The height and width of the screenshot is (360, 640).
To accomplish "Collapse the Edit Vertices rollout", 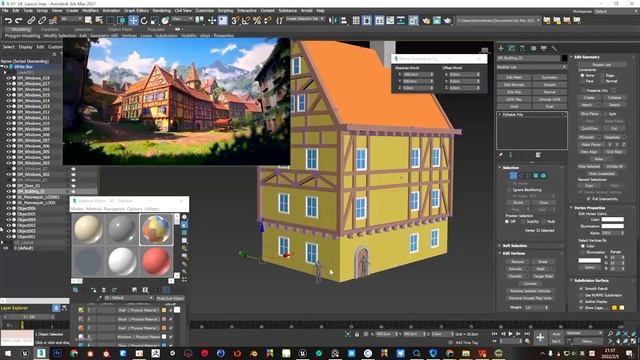I will pos(531,253).
